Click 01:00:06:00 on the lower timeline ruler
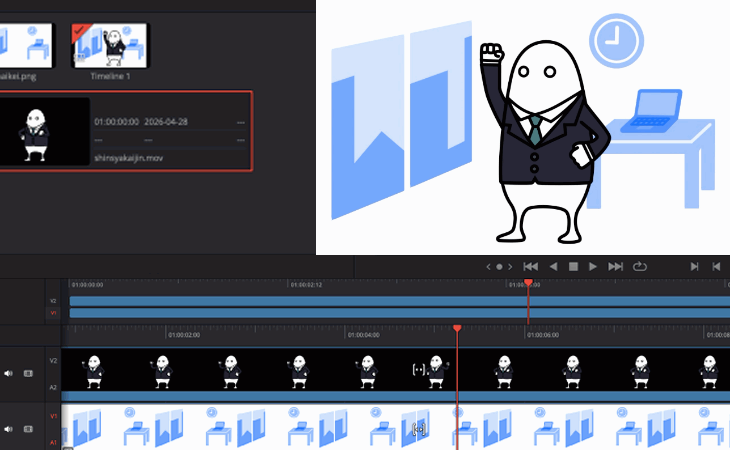730x450 pixels. coord(543,335)
